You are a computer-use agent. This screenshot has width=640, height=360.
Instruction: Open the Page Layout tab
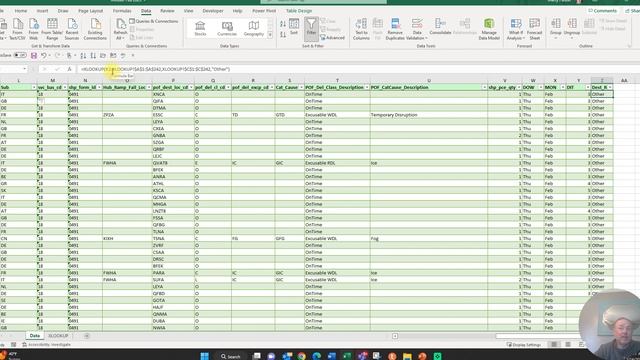coord(91,11)
